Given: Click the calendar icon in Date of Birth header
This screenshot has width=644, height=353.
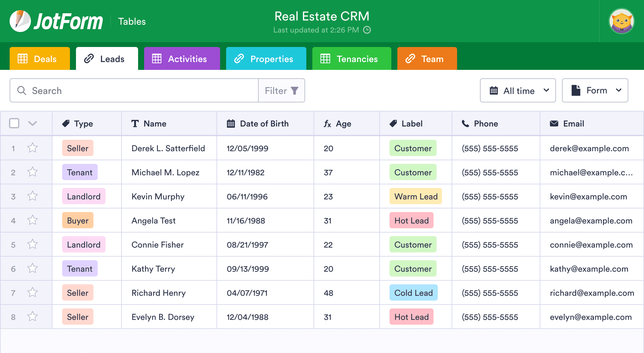Looking at the screenshot, I should pos(231,123).
